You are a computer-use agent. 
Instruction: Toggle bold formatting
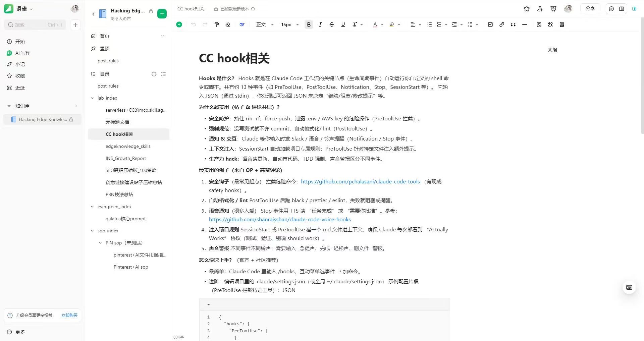click(309, 24)
